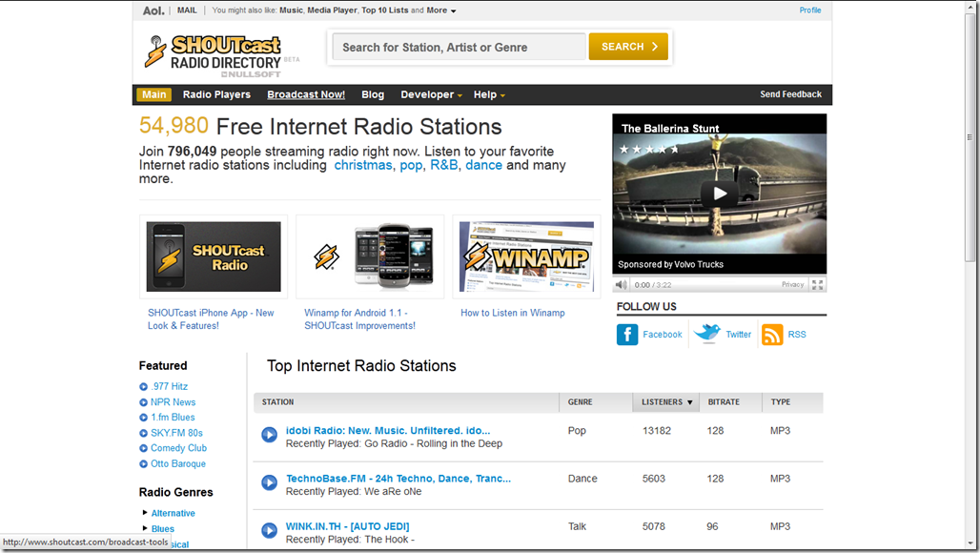Open How to Listen in Winamp link
This screenshot has width=980, height=553.
point(513,313)
